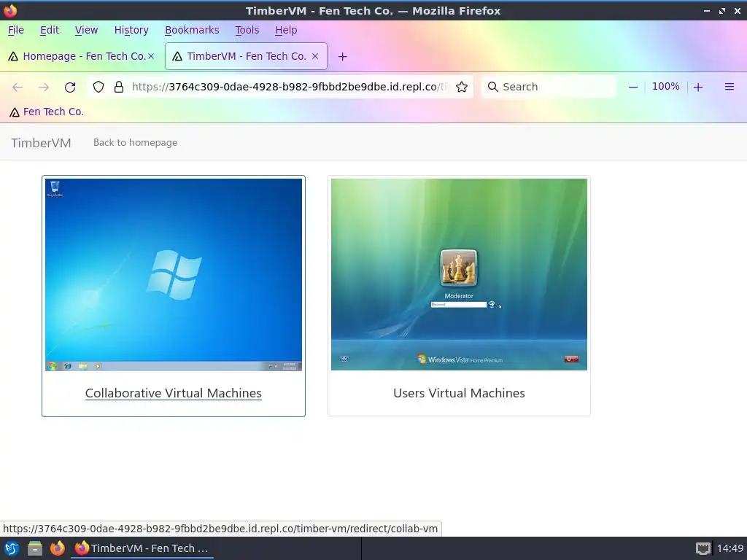Go back to previous page
Screen dimensions: 747x560
[18, 87]
